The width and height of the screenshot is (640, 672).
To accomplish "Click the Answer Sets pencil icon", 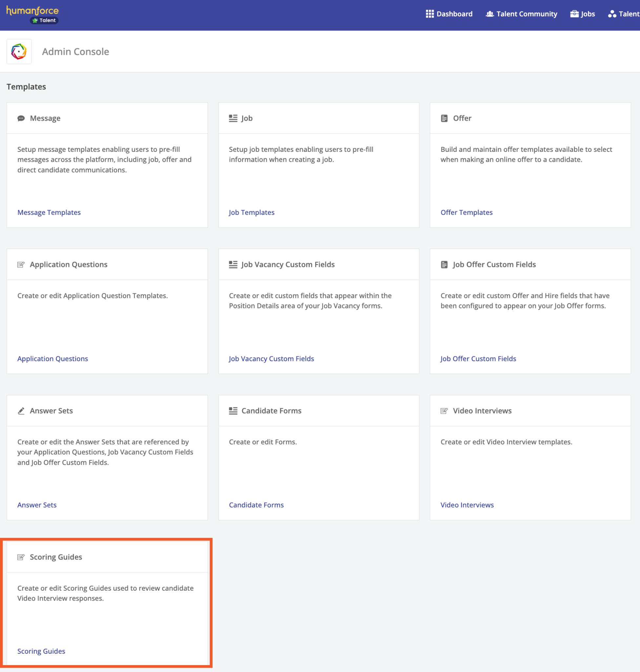I will point(21,411).
